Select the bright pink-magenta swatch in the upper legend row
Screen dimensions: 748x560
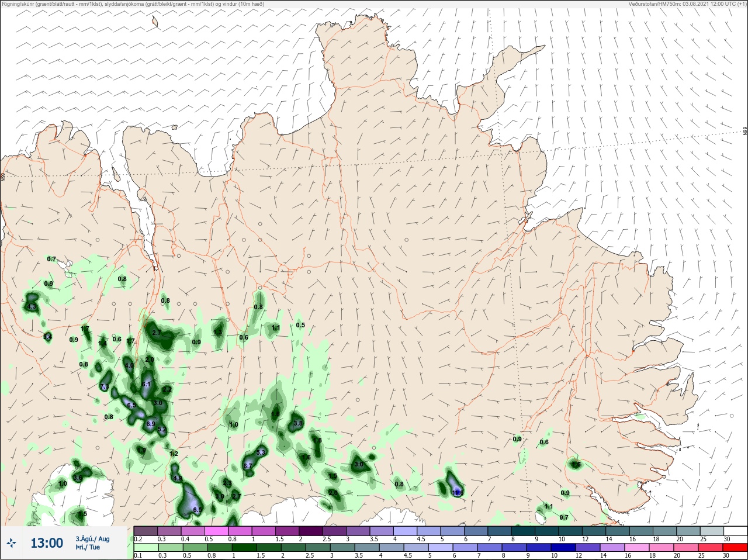[x=217, y=531]
